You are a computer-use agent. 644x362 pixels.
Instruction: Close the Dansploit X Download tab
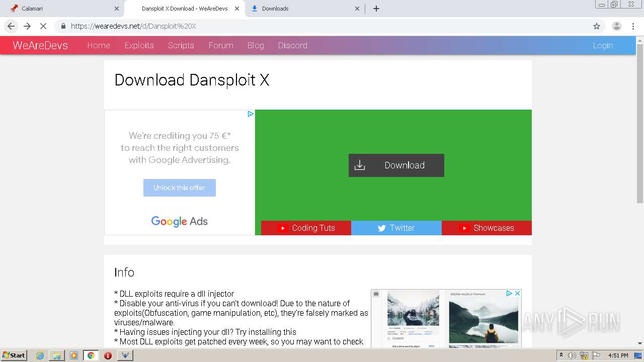click(237, 9)
